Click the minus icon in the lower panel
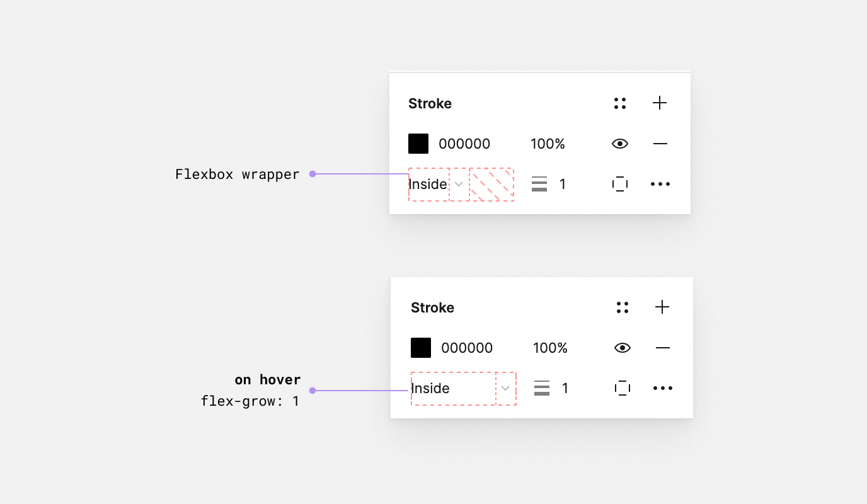Image resolution: width=867 pixels, height=504 pixels. (x=662, y=348)
